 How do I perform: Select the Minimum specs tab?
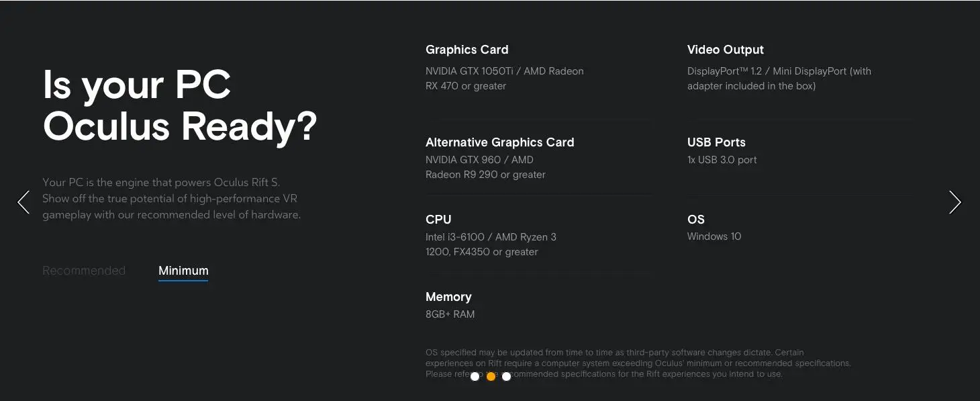point(183,271)
